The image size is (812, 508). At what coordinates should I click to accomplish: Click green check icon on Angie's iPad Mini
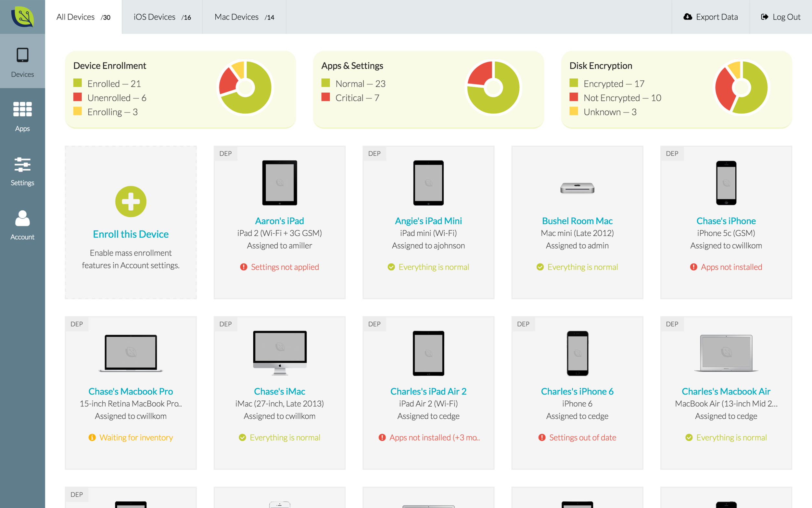click(391, 267)
